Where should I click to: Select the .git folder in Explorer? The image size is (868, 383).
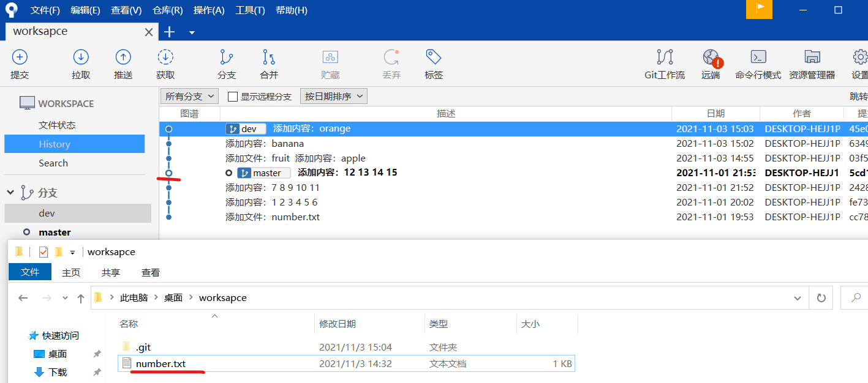pyautogui.click(x=346, y=347)
